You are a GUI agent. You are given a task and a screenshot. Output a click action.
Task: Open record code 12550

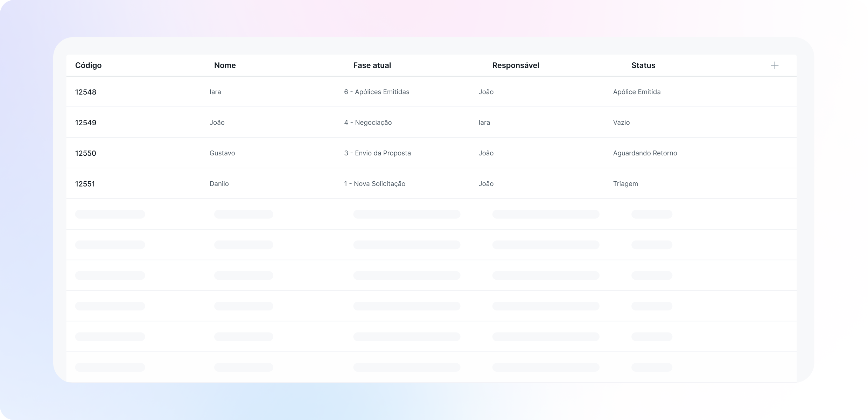(x=85, y=153)
